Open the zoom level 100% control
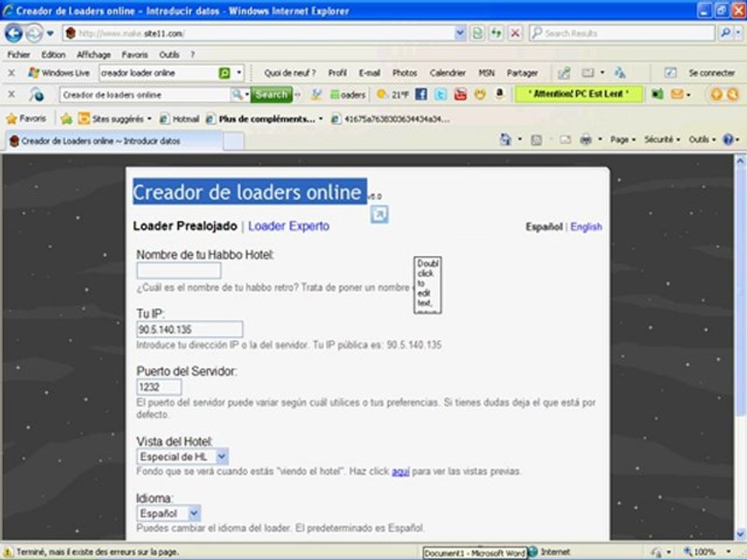 [708, 552]
